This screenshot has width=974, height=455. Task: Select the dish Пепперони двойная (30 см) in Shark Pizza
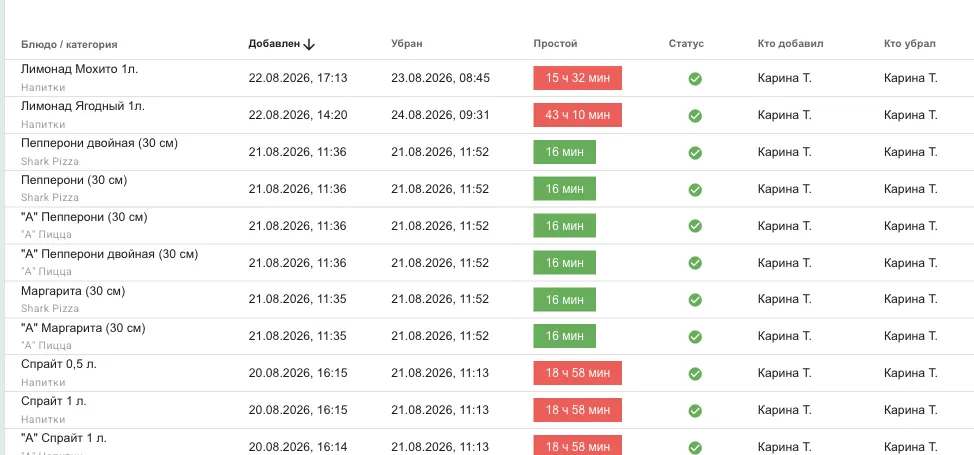(99, 143)
